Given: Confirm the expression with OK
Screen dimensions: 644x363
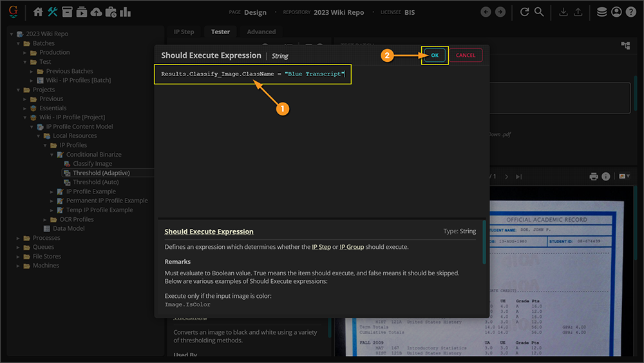Looking at the screenshot, I should [x=435, y=55].
